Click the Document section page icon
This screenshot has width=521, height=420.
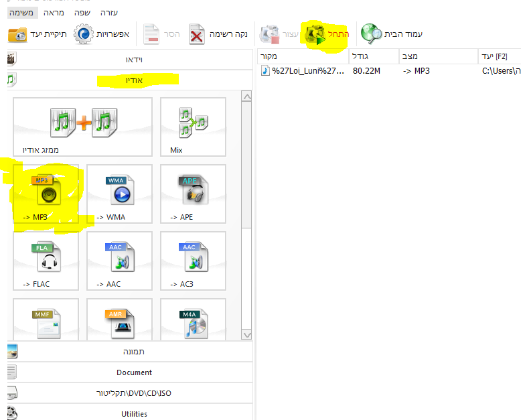click(x=11, y=372)
